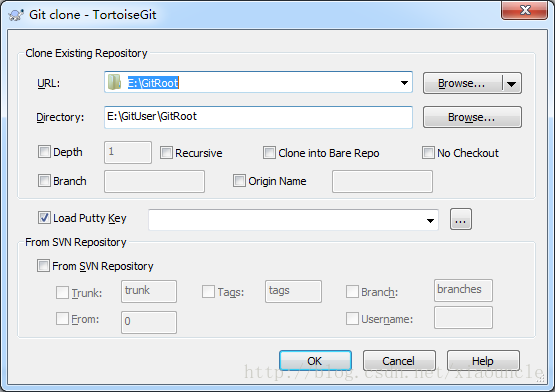The width and height of the screenshot is (555, 392).
Task: Click the TortoiseGit turtle icon in title bar
Action: tap(16, 15)
